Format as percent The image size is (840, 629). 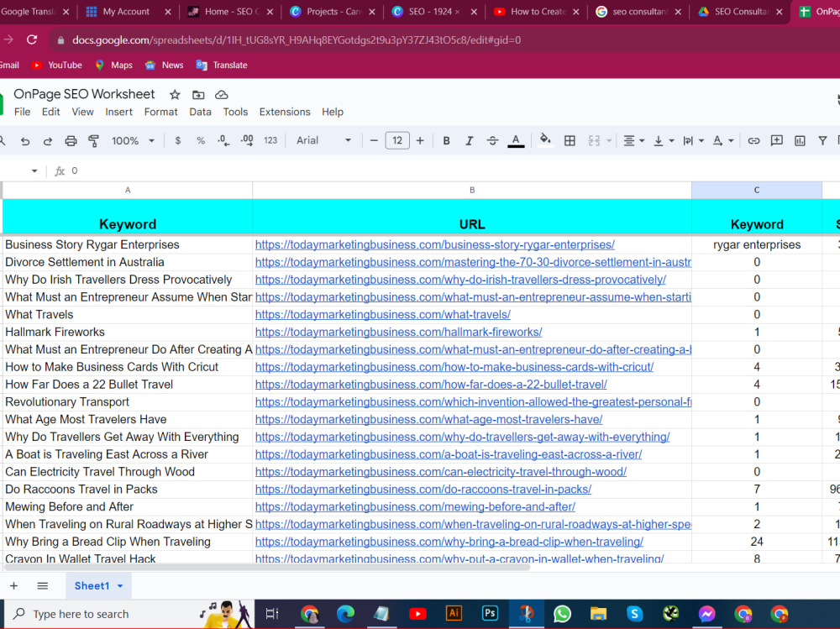[201, 140]
